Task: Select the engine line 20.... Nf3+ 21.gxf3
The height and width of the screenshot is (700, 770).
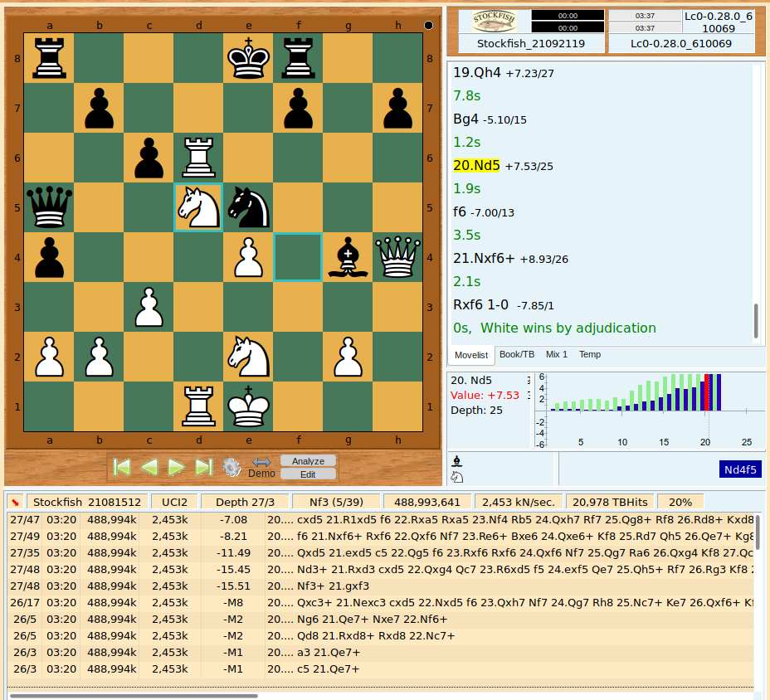Action: click(381, 586)
